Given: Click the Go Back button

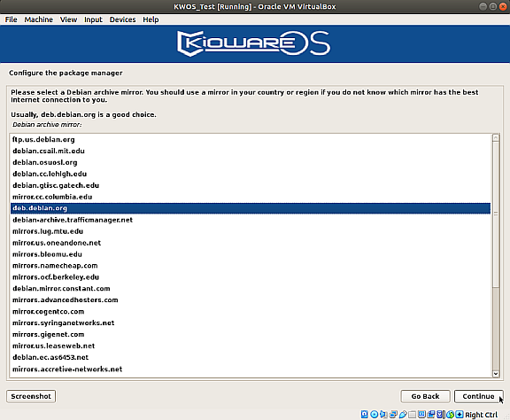Looking at the screenshot, I should (425, 396).
